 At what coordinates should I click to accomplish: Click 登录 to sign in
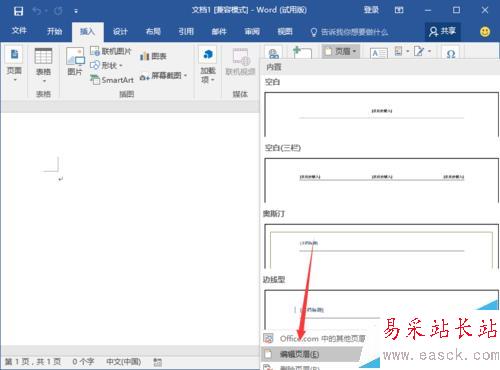[371, 10]
